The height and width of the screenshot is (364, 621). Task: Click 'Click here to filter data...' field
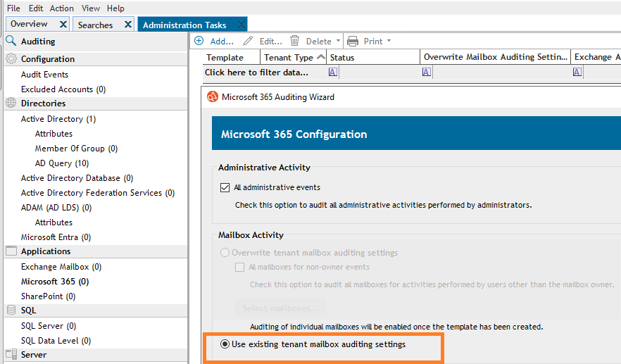click(256, 72)
